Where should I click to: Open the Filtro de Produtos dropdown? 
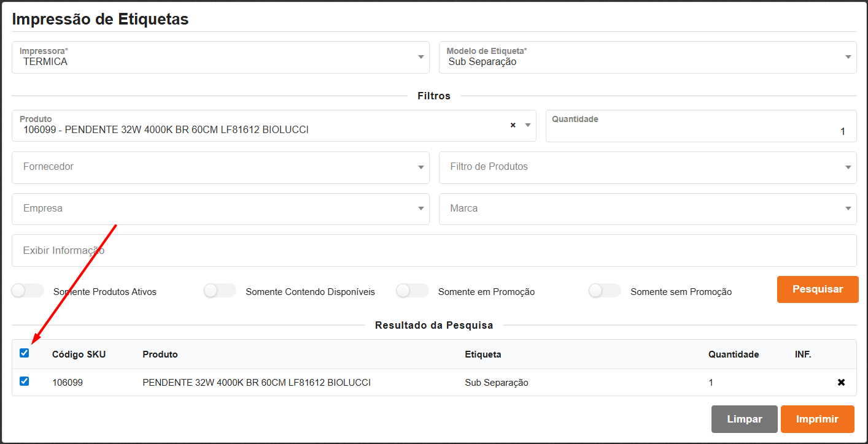[848, 167]
